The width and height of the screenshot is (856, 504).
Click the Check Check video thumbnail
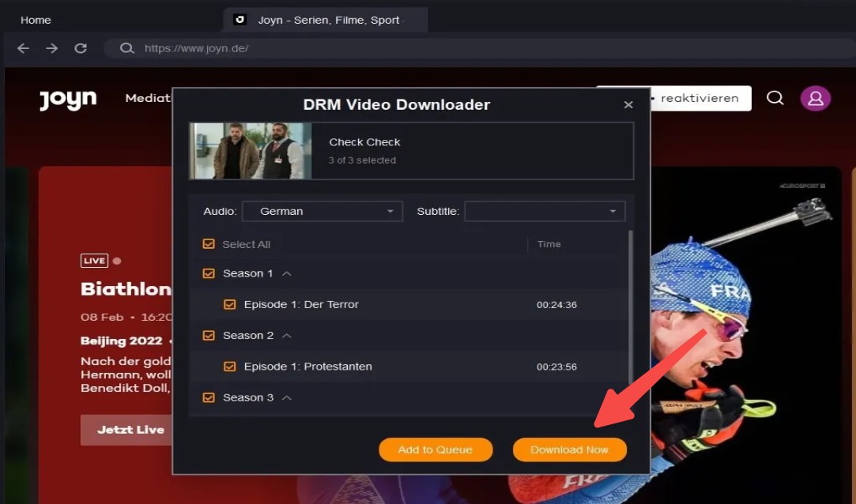(251, 151)
